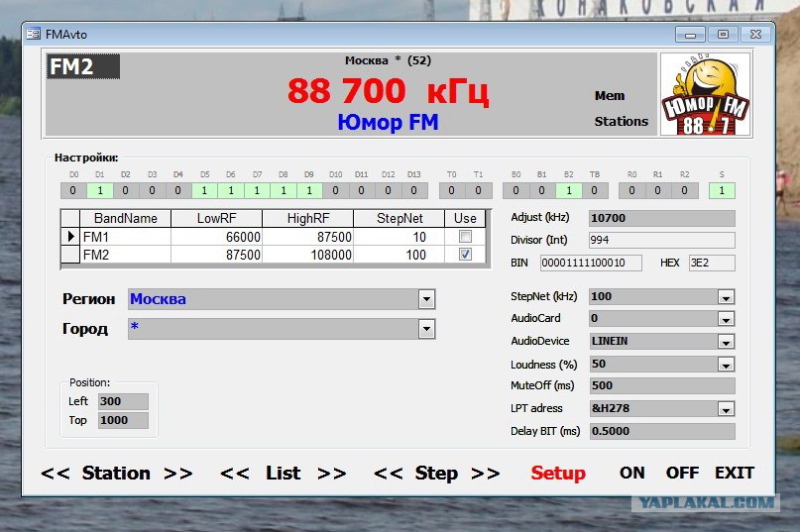Toggle bit D0
The width and height of the screenshot is (800, 532).
point(73,191)
